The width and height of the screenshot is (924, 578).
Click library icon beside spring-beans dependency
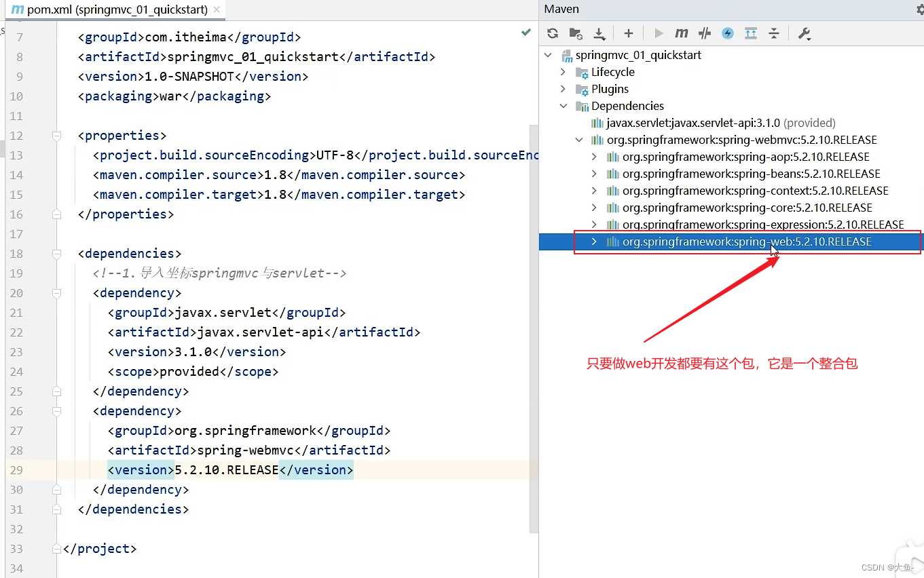tap(613, 174)
